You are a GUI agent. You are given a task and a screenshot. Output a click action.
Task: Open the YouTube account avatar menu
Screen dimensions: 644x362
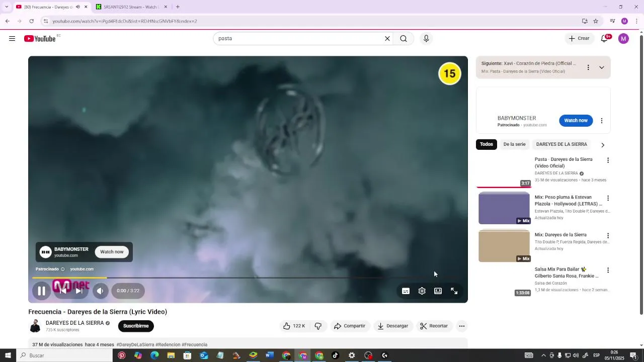pyautogui.click(x=623, y=39)
